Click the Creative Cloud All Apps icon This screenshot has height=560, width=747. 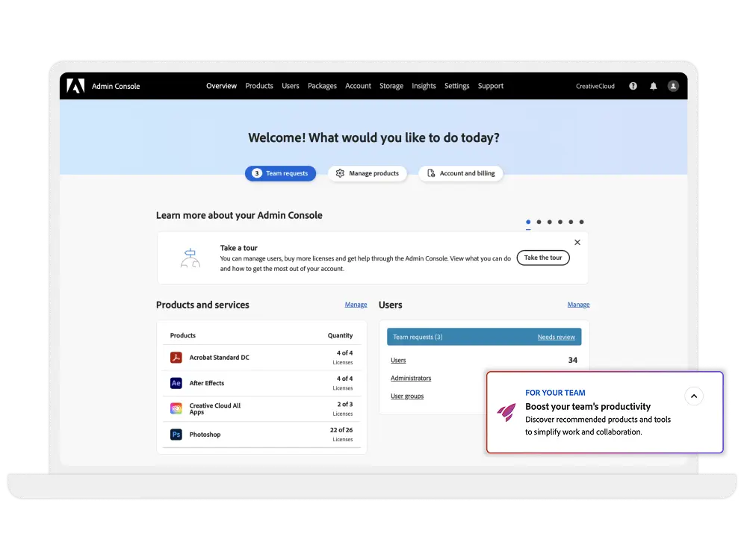[x=176, y=408]
